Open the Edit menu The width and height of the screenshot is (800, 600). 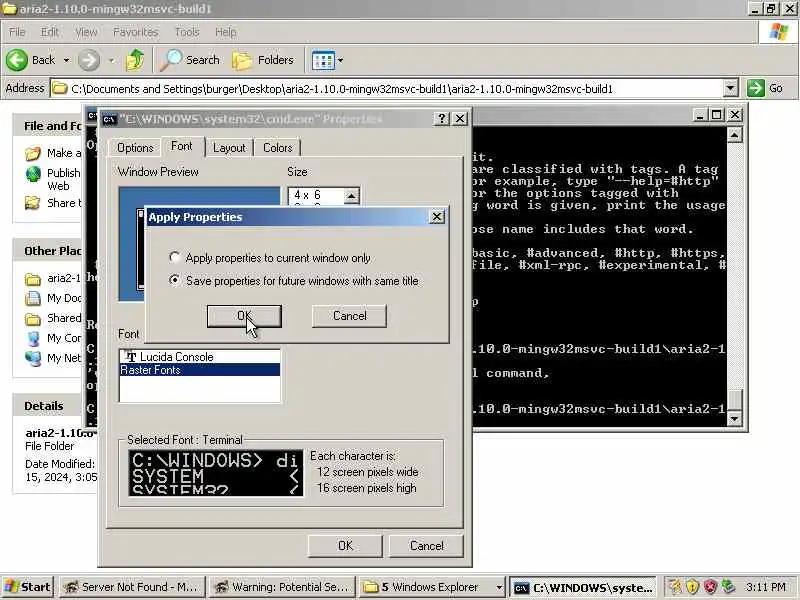[49, 32]
